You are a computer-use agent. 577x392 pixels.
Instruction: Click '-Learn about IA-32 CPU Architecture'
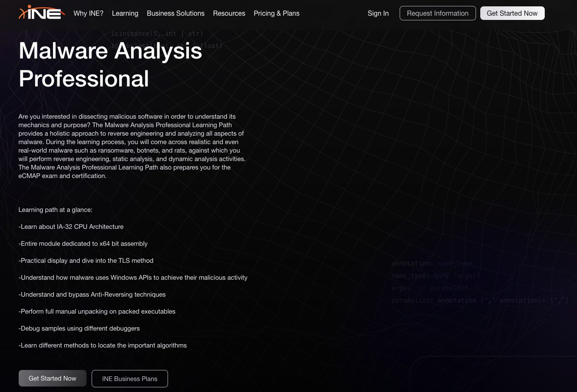point(71,227)
